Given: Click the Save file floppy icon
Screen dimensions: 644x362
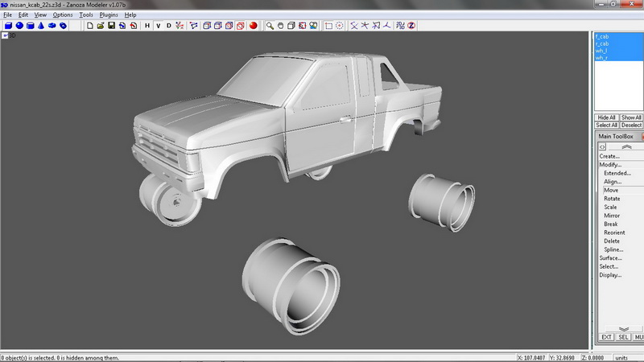Looking at the screenshot, I should [x=111, y=26].
